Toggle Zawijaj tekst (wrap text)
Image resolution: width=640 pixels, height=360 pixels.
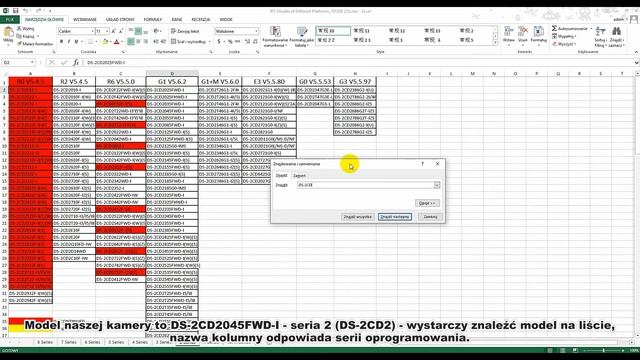[185, 31]
